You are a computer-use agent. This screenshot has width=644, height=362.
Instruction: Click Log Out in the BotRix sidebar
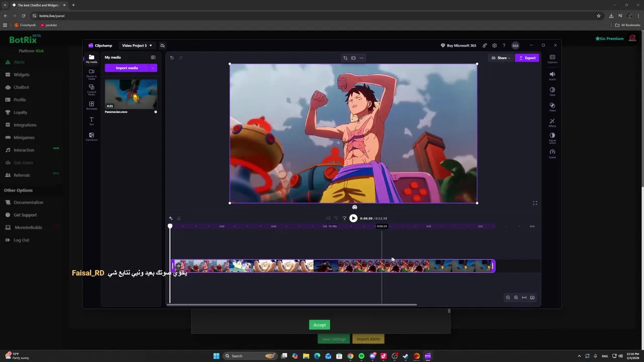click(21, 240)
